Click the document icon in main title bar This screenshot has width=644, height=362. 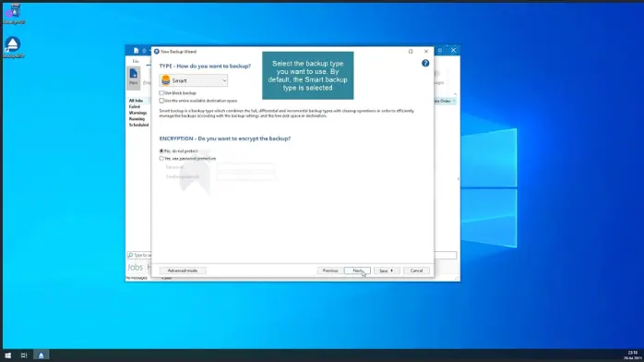[136, 51]
